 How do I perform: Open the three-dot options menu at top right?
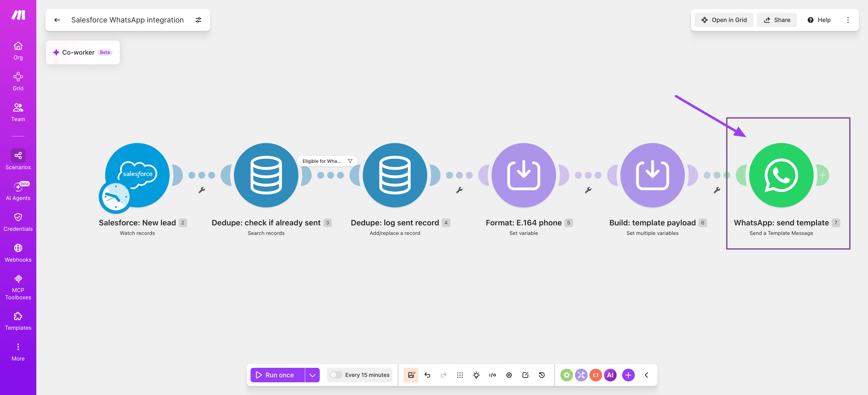pos(848,20)
